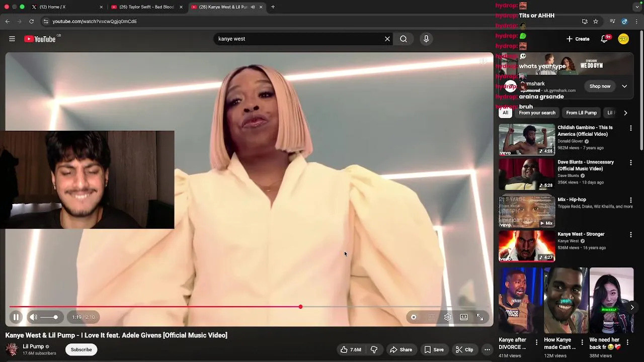Viewport: 644px width, 362px height.
Task: Like the video (7.6M)
Action: [351, 349]
